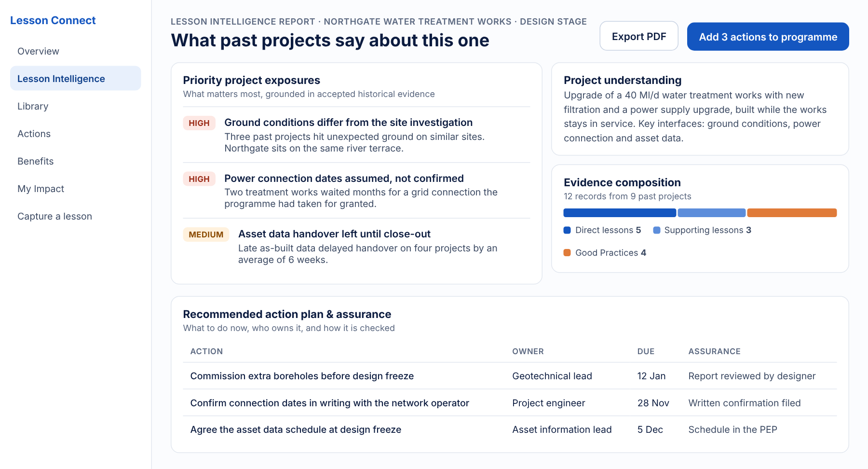
Task: Click 'Schedule in the PEP' assurance
Action: (732, 429)
